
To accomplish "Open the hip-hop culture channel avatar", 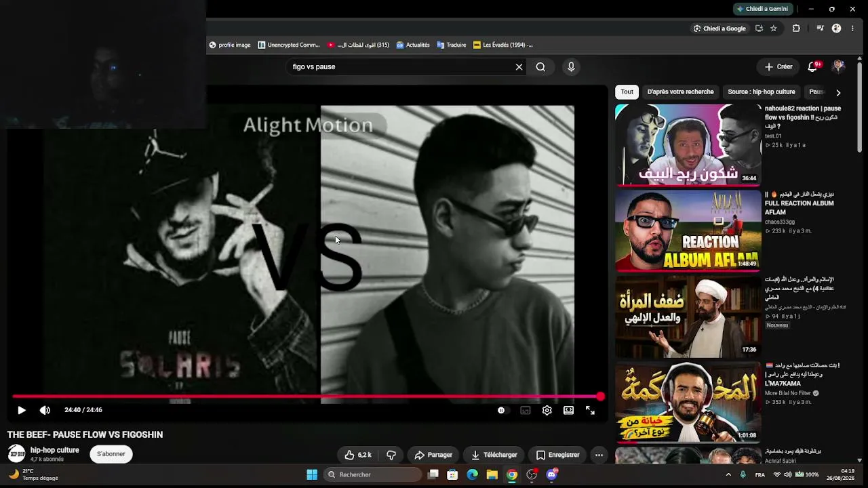I will (16, 454).
